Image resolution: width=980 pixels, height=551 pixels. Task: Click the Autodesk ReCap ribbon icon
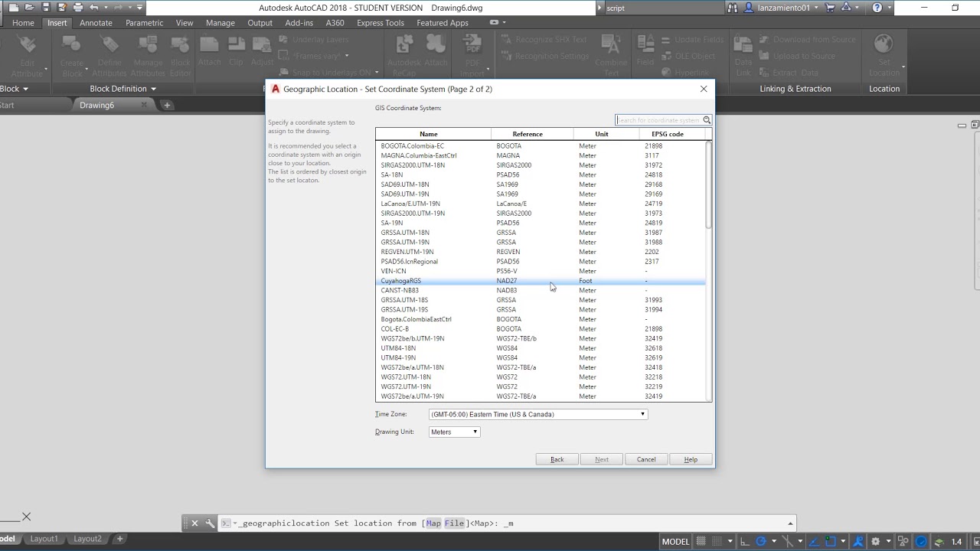[x=403, y=45]
